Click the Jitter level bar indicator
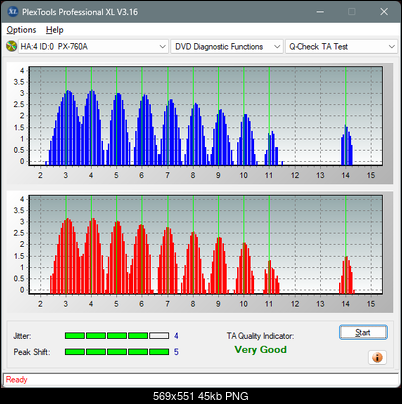 (x=117, y=336)
